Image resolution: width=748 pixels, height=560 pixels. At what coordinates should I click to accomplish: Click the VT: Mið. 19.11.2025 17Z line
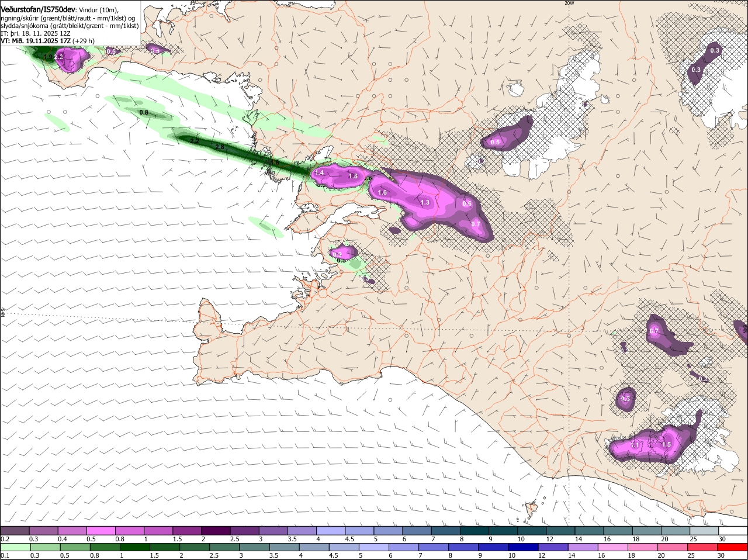pos(48,41)
